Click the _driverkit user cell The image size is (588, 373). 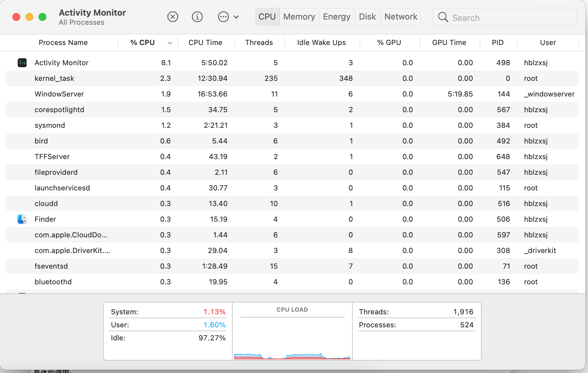pos(540,250)
